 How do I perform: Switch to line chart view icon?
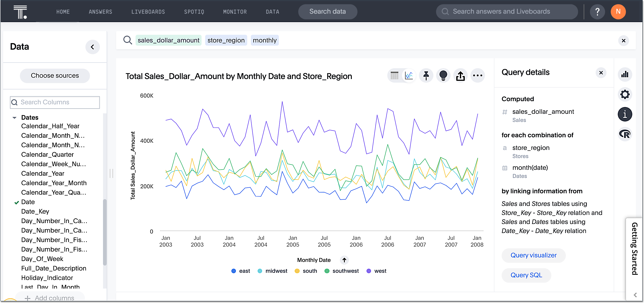[409, 75]
